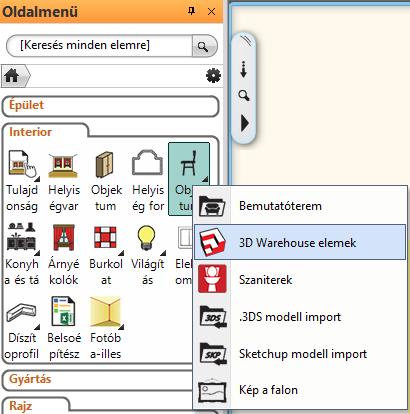Click the home icon in the breadcrumb bar
Screen dimensions: 410x414
pyautogui.click(x=12, y=76)
